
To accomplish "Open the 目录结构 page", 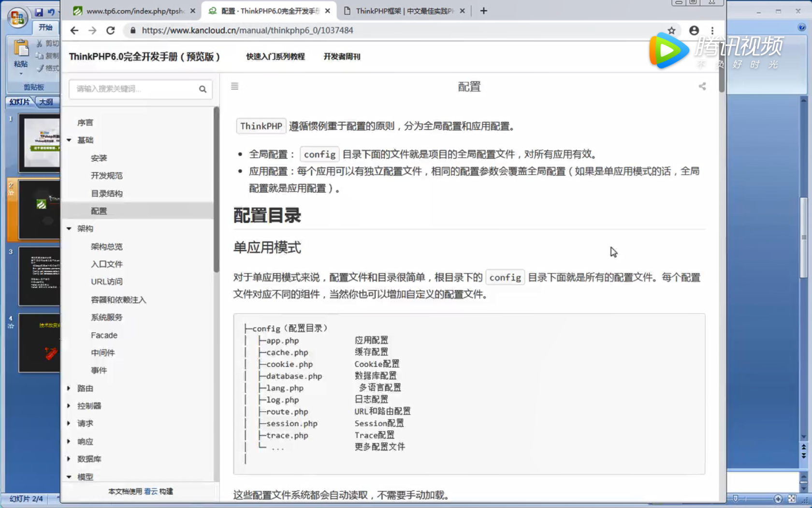I will 106,194.
